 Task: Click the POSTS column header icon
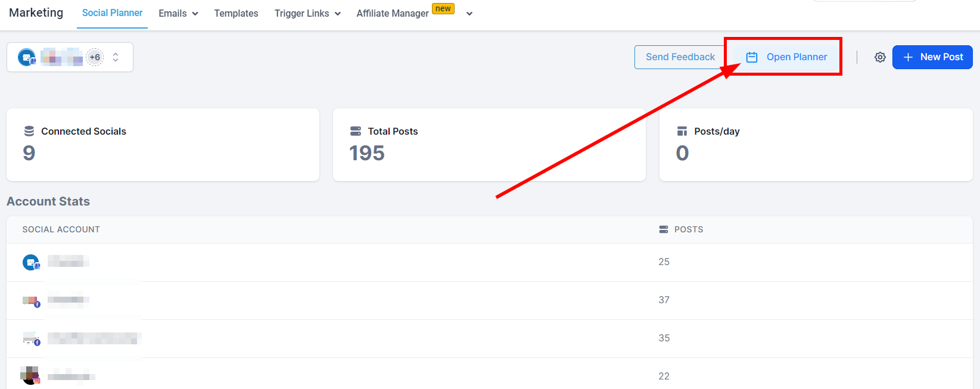(664, 229)
